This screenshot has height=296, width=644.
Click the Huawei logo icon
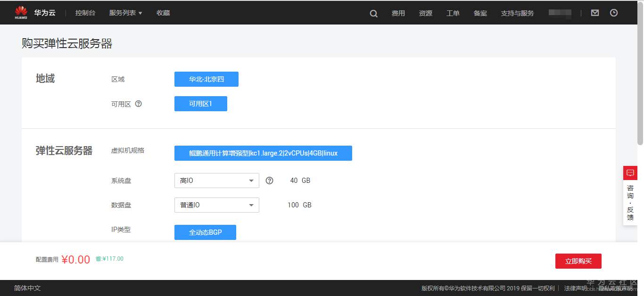pyautogui.click(x=21, y=13)
